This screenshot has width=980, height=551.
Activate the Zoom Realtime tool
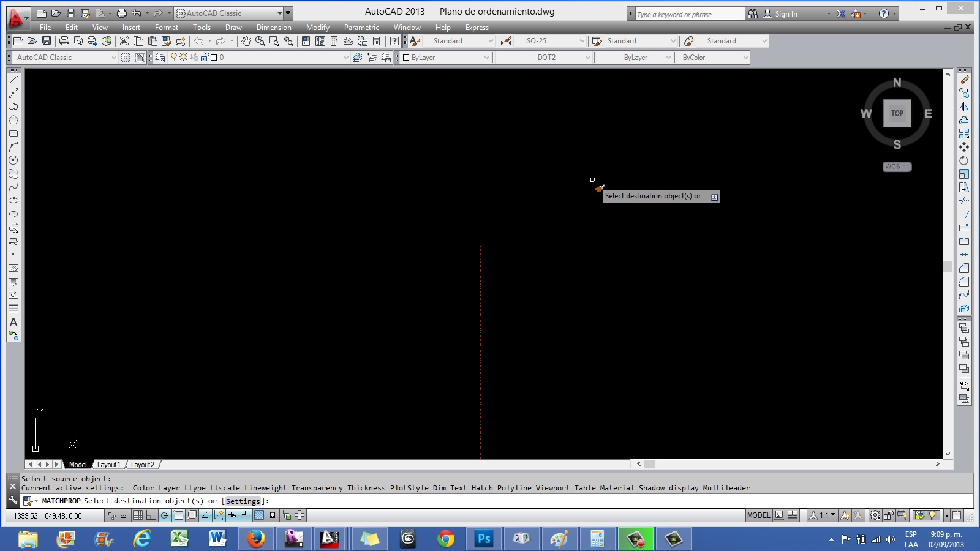click(260, 41)
